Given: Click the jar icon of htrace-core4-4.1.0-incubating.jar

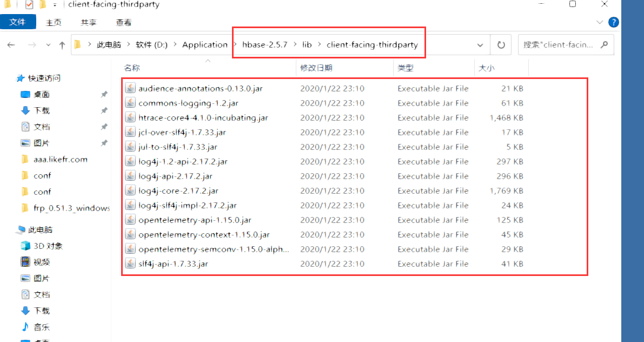Looking at the screenshot, I should (x=130, y=117).
